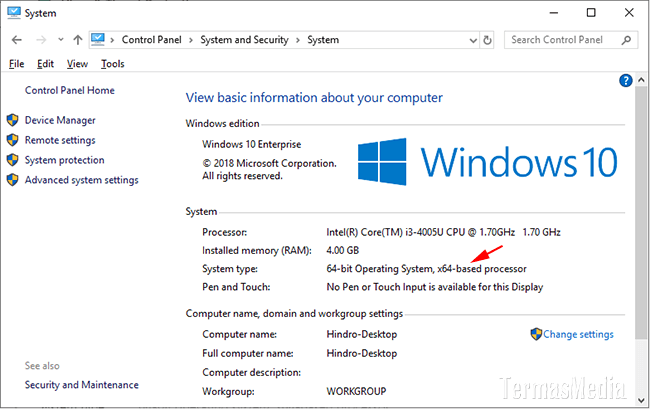Open Device Manager link
Screen dimensions: 650x409
(x=60, y=120)
